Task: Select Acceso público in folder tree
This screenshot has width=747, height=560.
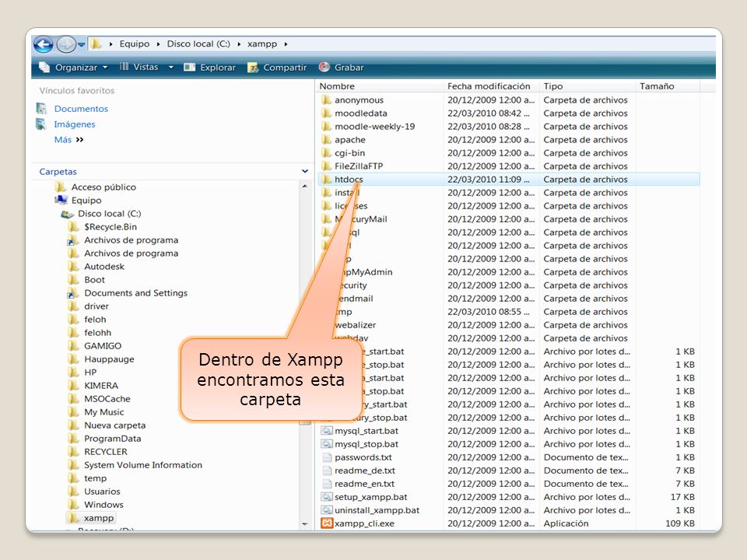Action: pos(103,187)
